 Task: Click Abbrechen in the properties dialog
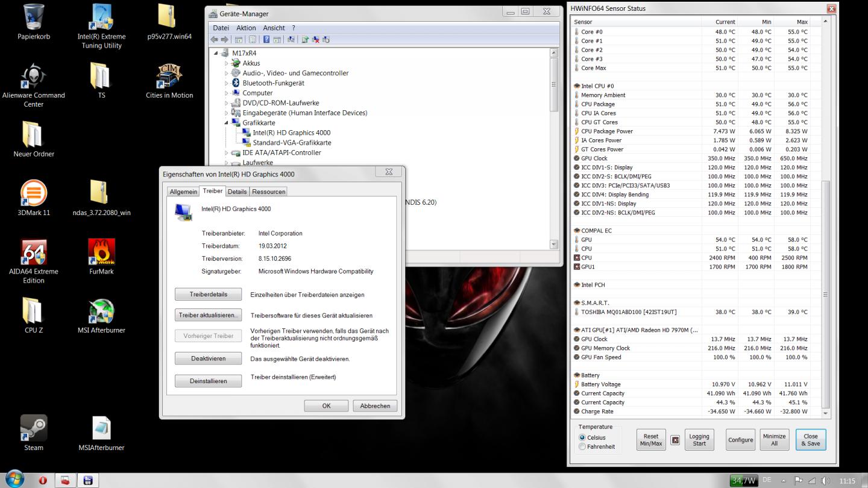tap(375, 405)
